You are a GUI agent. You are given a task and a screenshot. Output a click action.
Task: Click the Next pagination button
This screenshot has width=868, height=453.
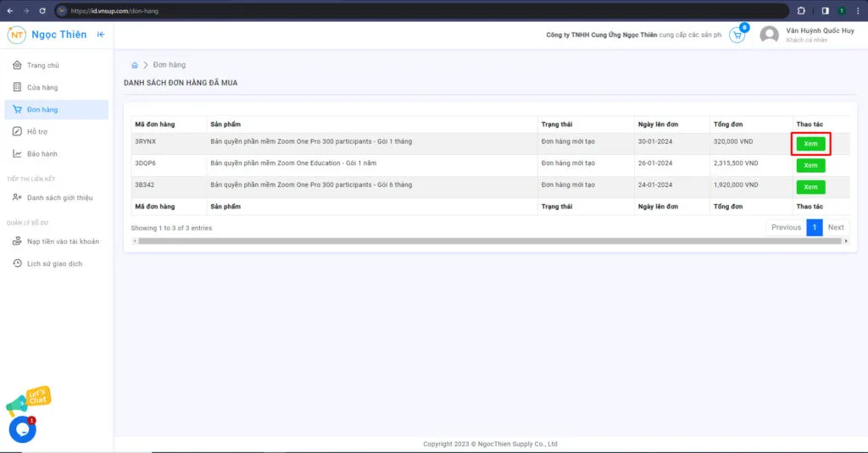pos(835,227)
